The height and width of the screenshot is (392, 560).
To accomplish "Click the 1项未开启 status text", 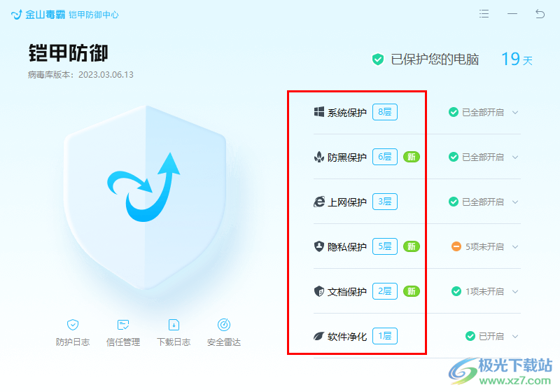I will coord(484,292).
